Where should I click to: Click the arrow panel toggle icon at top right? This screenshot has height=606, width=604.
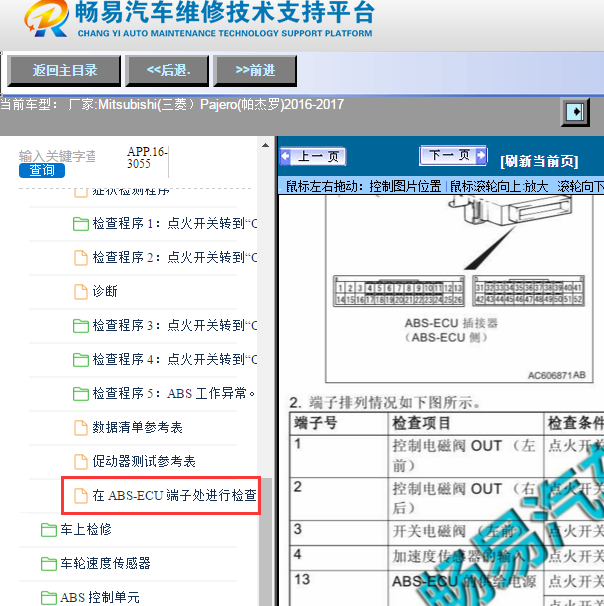575,112
